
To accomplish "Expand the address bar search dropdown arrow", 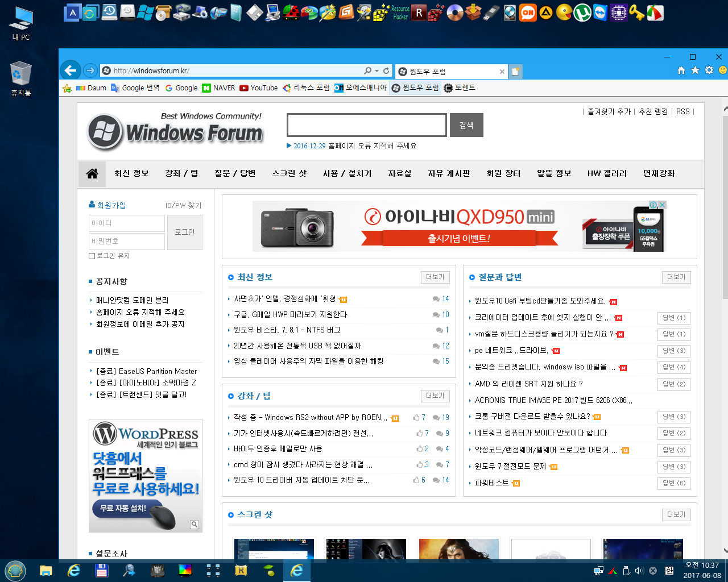I will 377,71.
